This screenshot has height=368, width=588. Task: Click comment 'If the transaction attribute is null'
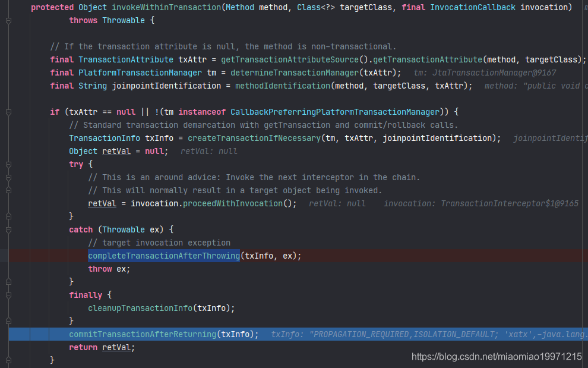[x=223, y=46]
